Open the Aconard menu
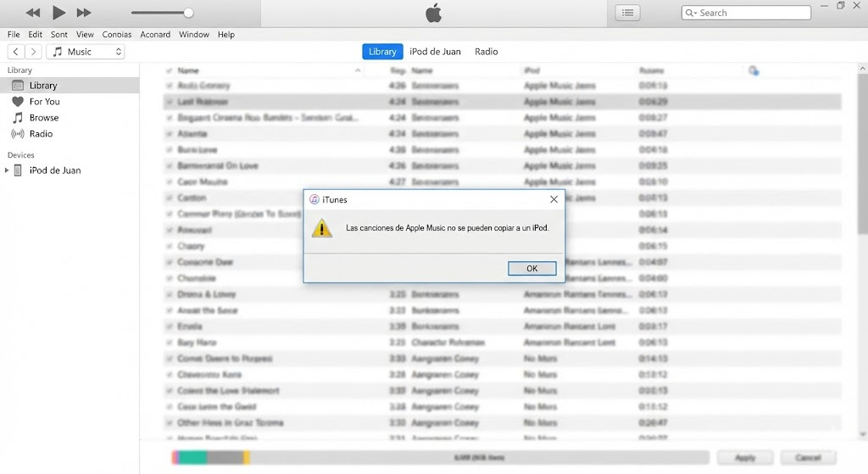The image size is (868, 474). 155,34
